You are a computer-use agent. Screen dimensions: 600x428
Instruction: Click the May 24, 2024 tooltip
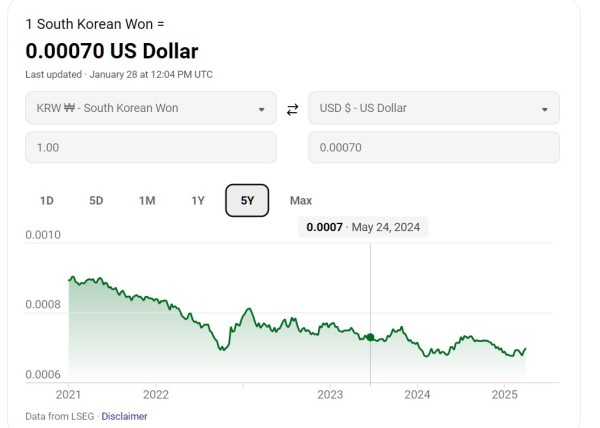point(366,227)
